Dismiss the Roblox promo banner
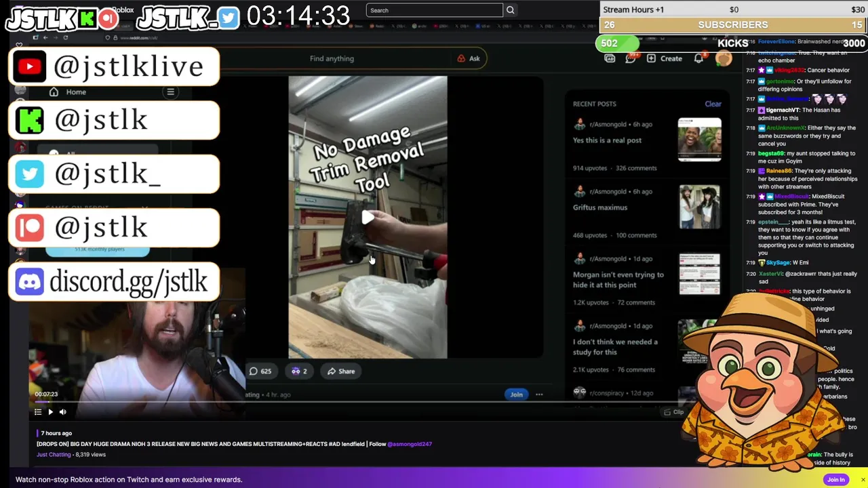This screenshot has width=868, height=488. 863,480
